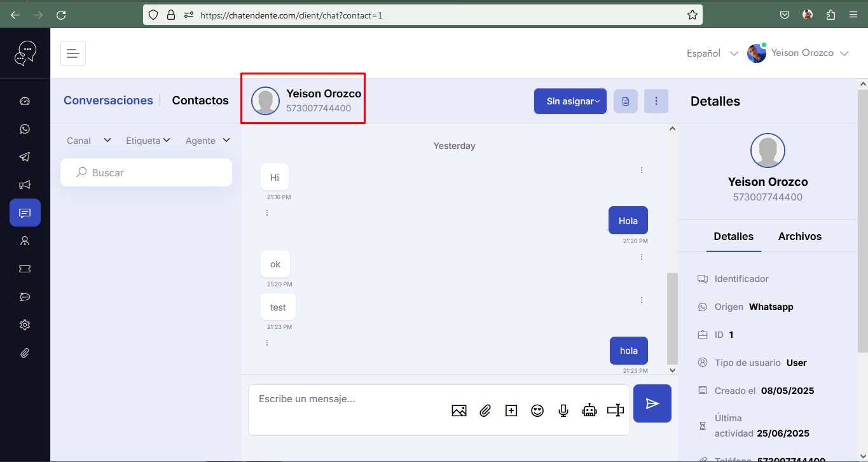Click phone number 573007744400 under Detalles avatar
This screenshot has width=868, height=462.
click(768, 197)
